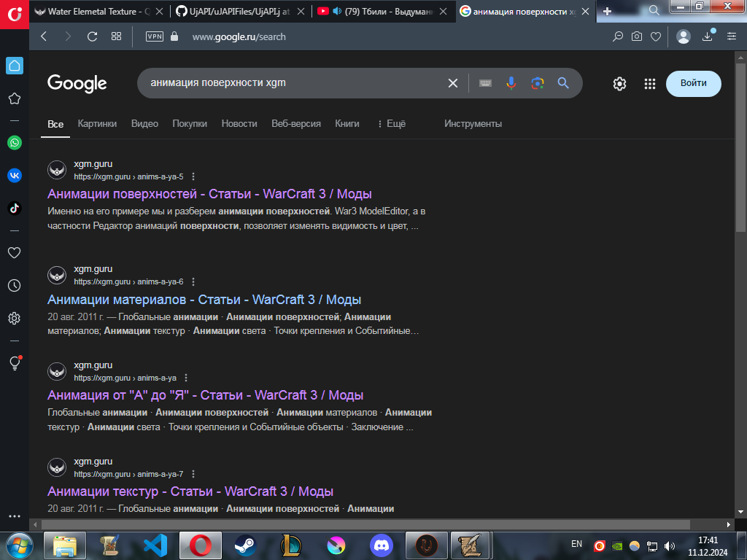This screenshot has height=560, width=747.
Task: Mute the YouTube tab via its speaker icon
Action: tap(337, 11)
